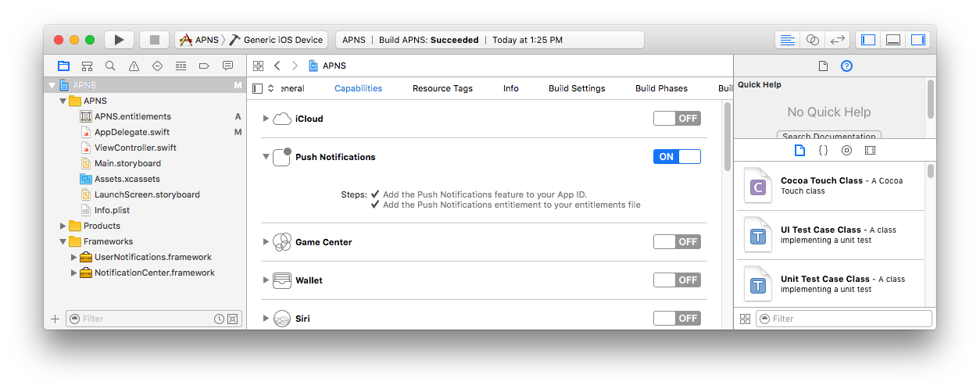
Task: Show the file inspector
Action: 823,66
